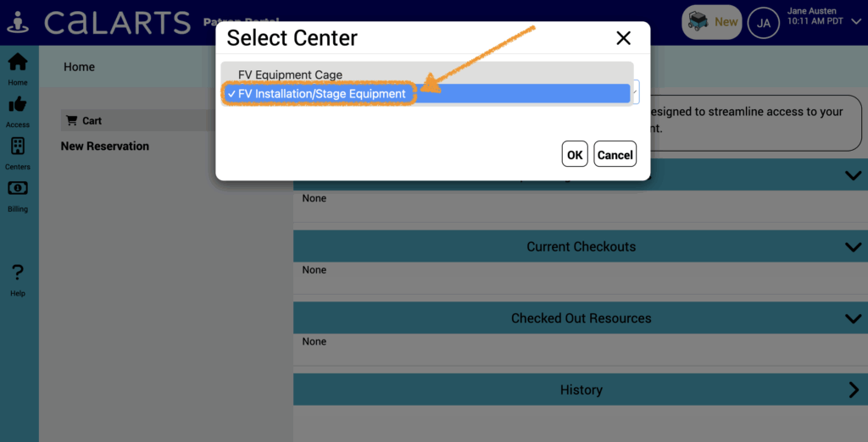The image size is (868, 442).
Task: Open Billing money icon
Action: click(17, 189)
